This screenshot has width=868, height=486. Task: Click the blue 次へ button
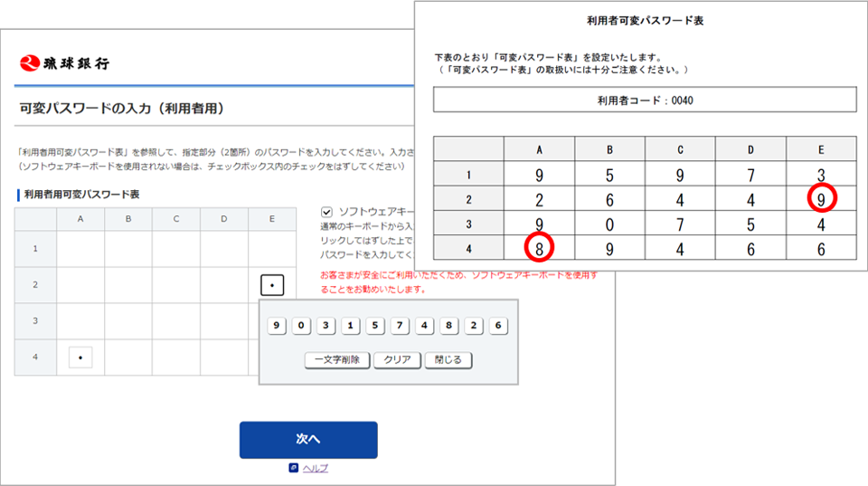(308, 439)
